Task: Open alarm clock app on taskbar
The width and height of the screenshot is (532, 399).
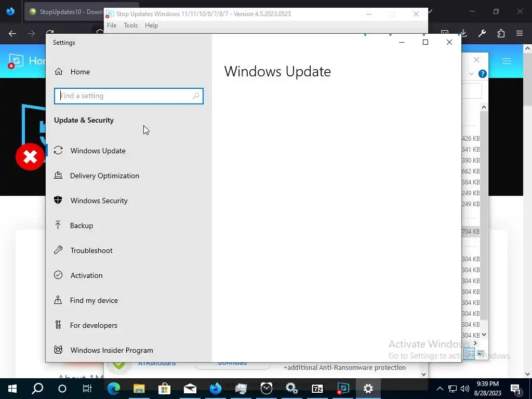Action: click(267, 389)
